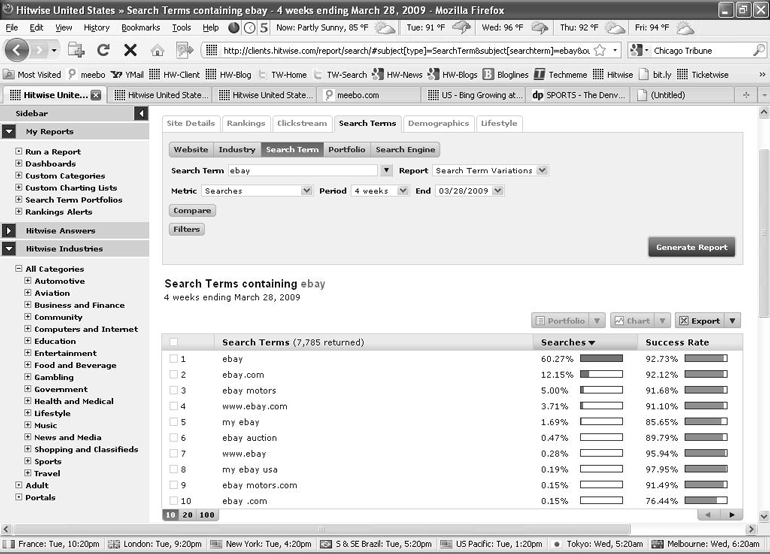
Task: Open the new browser tab plus button
Action: [746, 95]
